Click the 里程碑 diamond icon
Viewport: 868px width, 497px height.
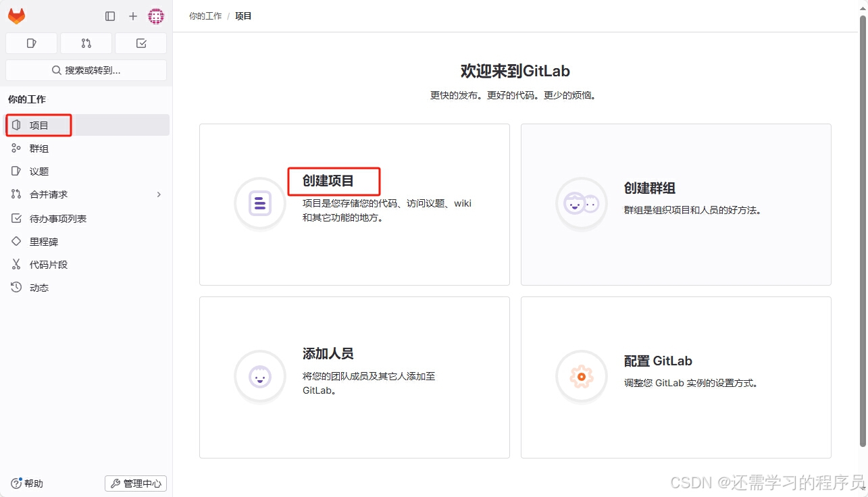[x=16, y=242]
